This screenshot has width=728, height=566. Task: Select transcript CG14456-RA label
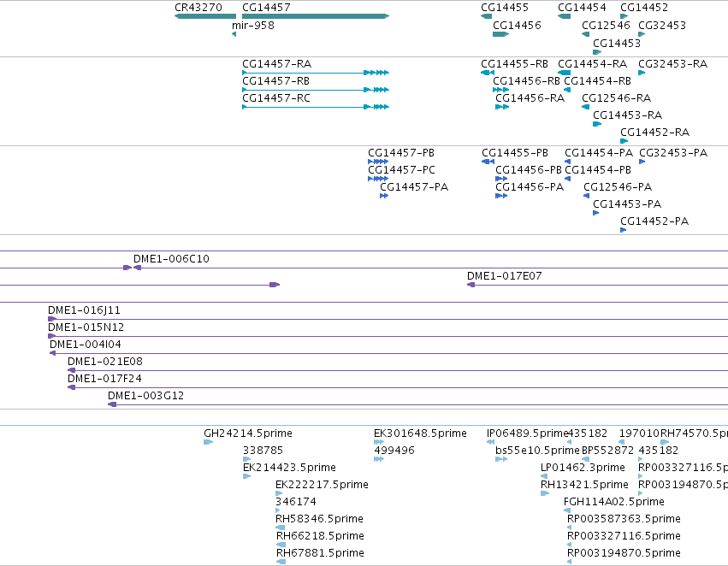(530, 98)
